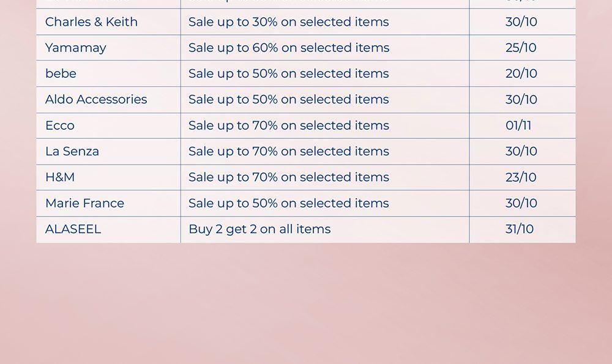Image resolution: width=612 pixels, height=364 pixels.
Task: Click the 31/10 date for ALASEEL
Action: click(520, 229)
